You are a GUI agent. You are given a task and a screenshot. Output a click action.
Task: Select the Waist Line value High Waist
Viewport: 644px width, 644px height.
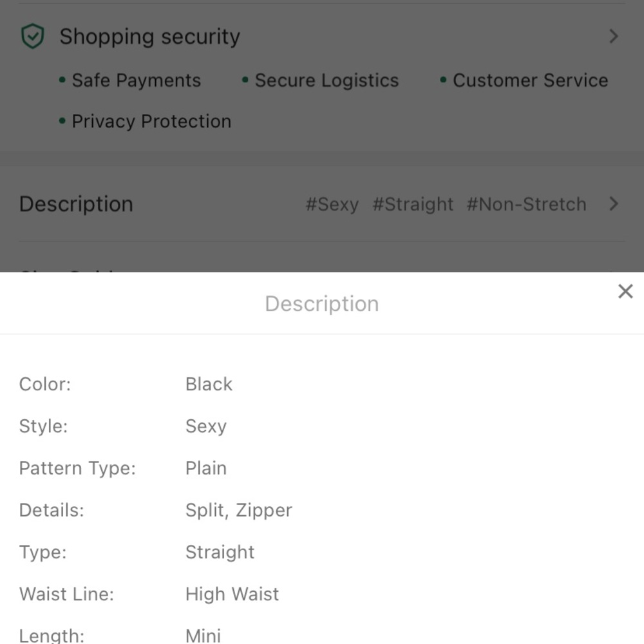(232, 594)
